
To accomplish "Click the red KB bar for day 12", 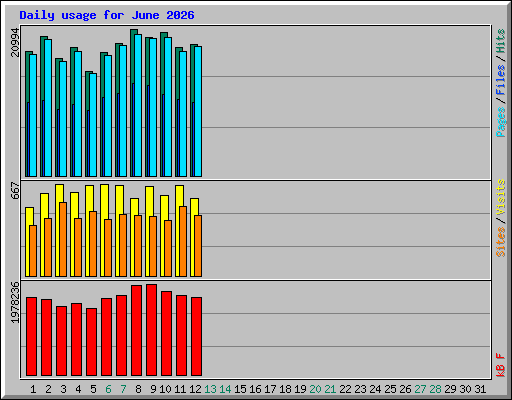I will pos(196,336).
